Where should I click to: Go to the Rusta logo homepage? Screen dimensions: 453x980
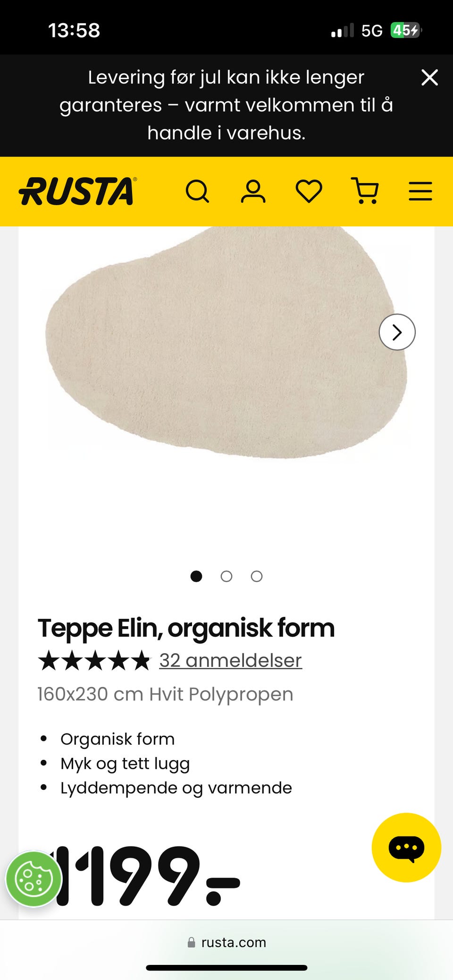[78, 191]
